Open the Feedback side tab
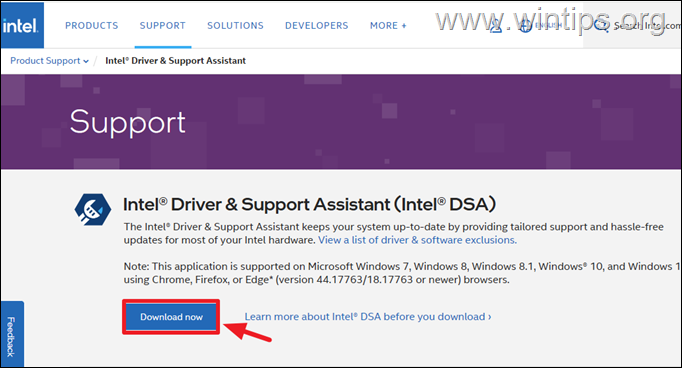682x368 pixels. click(x=12, y=334)
